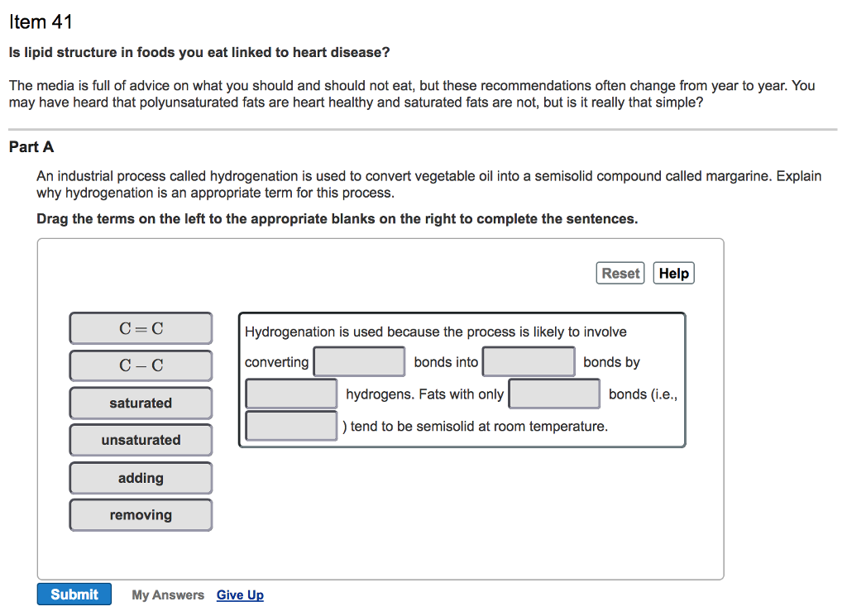Choose the "removing" term tile
Viewport: 847px width, 616px height.
coord(141,515)
